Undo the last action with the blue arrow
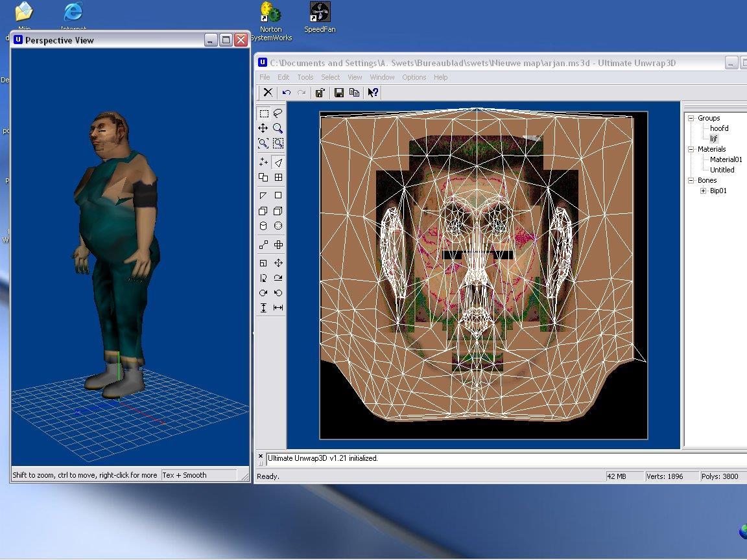This screenshot has height=560, width=747. tap(287, 93)
